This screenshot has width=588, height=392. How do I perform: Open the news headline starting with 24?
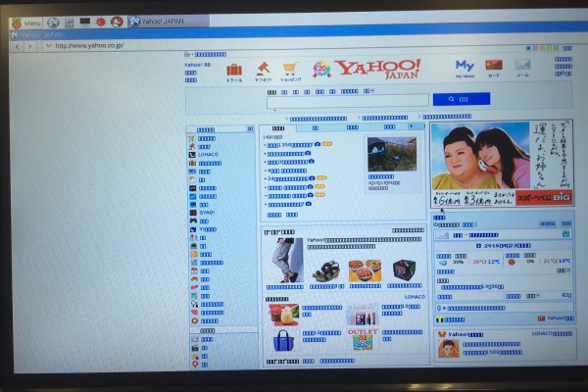[x=288, y=179]
